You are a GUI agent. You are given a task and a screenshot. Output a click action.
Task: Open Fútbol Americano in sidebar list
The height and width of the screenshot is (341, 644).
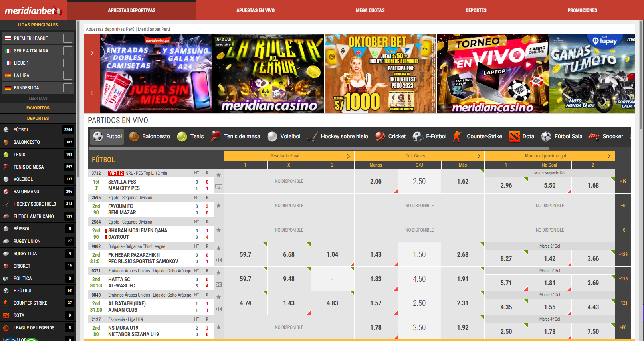[38, 216]
